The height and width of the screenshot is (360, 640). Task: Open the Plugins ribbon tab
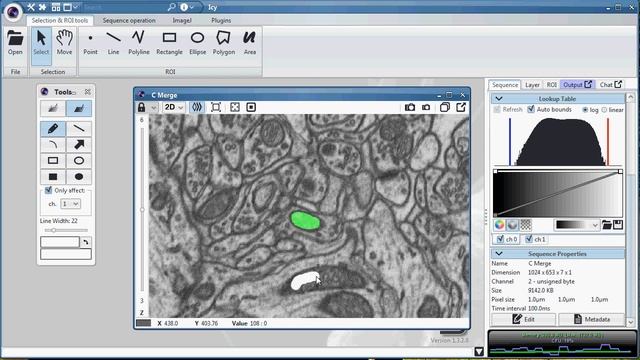[x=221, y=20]
